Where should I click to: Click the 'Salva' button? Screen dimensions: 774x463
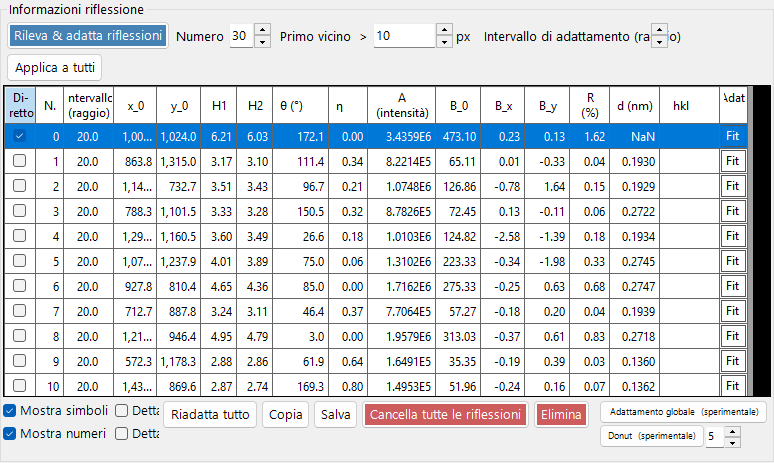coord(335,415)
